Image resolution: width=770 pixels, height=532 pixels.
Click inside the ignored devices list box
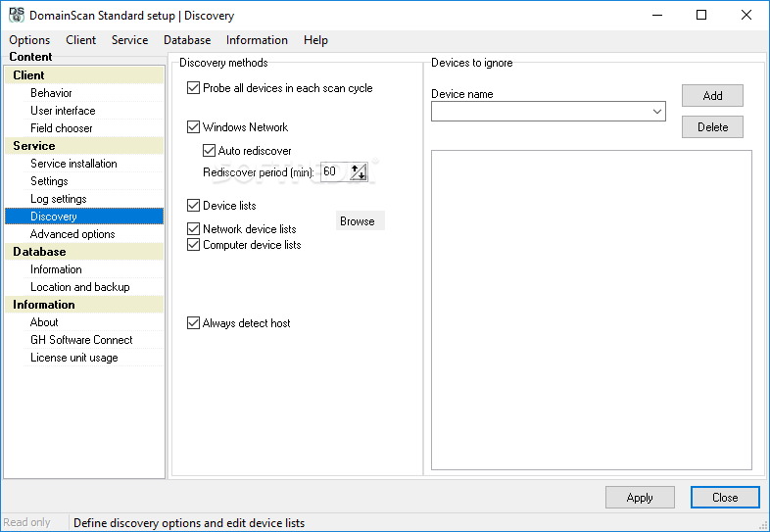pos(592,310)
